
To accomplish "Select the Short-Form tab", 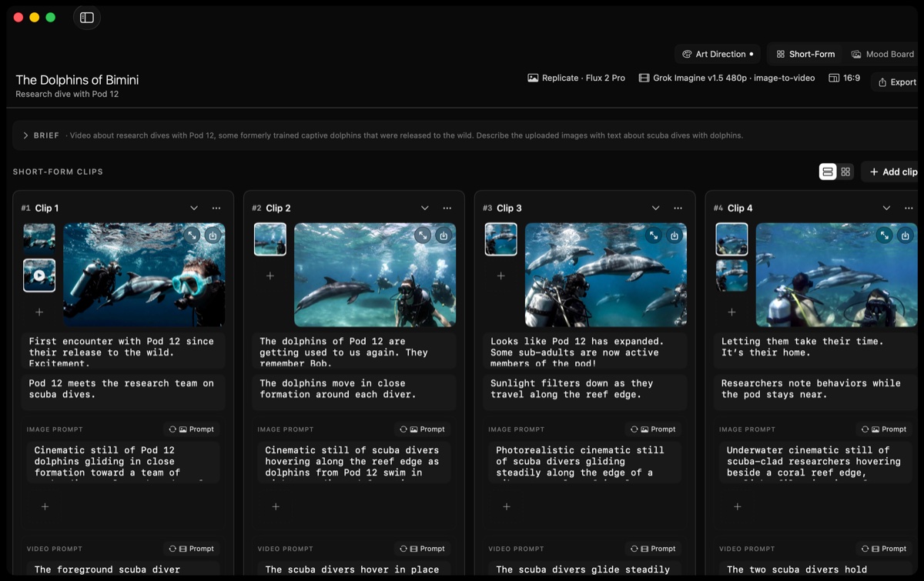I will click(x=805, y=54).
